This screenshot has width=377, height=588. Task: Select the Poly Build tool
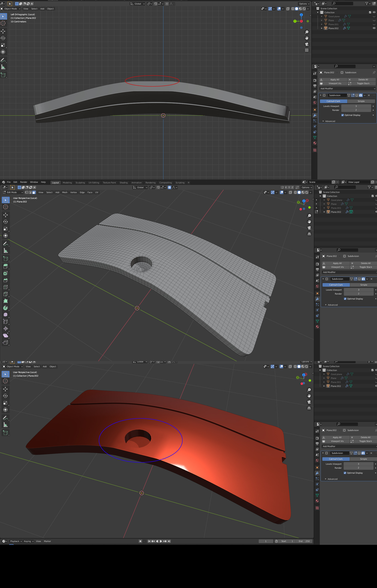pos(5,301)
